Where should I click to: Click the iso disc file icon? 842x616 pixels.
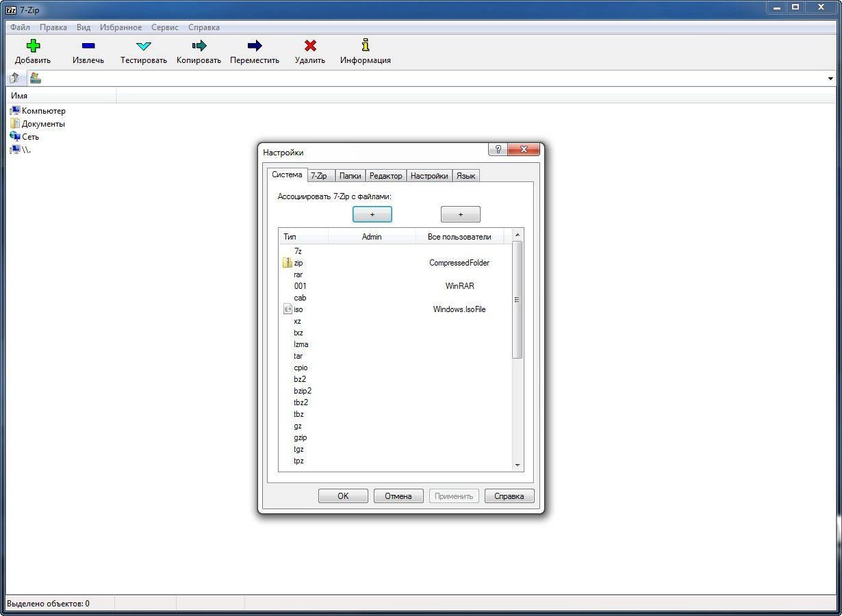click(288, 309)
